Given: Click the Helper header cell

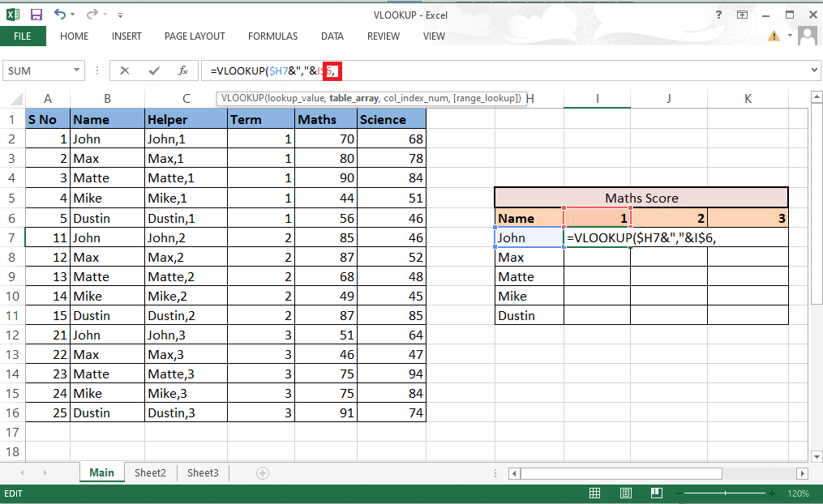Looking at the screenshot, I should pos(186,120).
